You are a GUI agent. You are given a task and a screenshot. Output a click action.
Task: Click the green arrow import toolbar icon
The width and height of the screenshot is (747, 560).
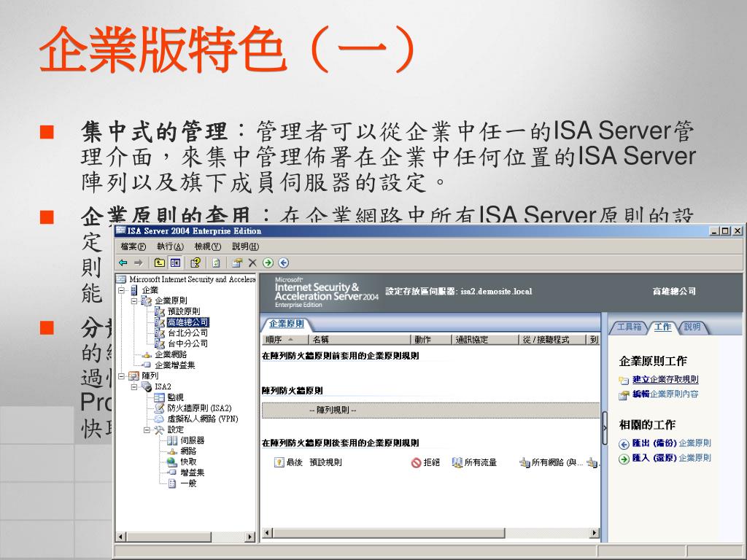pyautogui.click(x=268, y=262)
